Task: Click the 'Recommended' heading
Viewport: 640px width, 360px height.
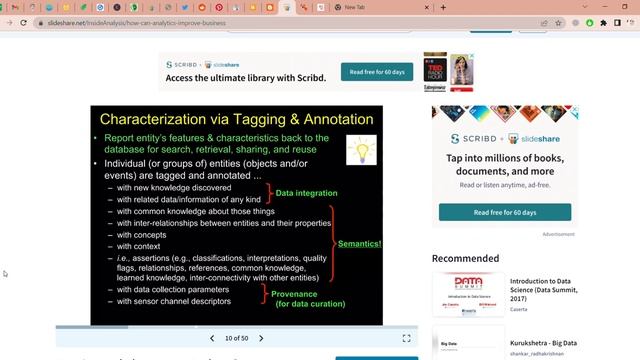Action: 465,258
